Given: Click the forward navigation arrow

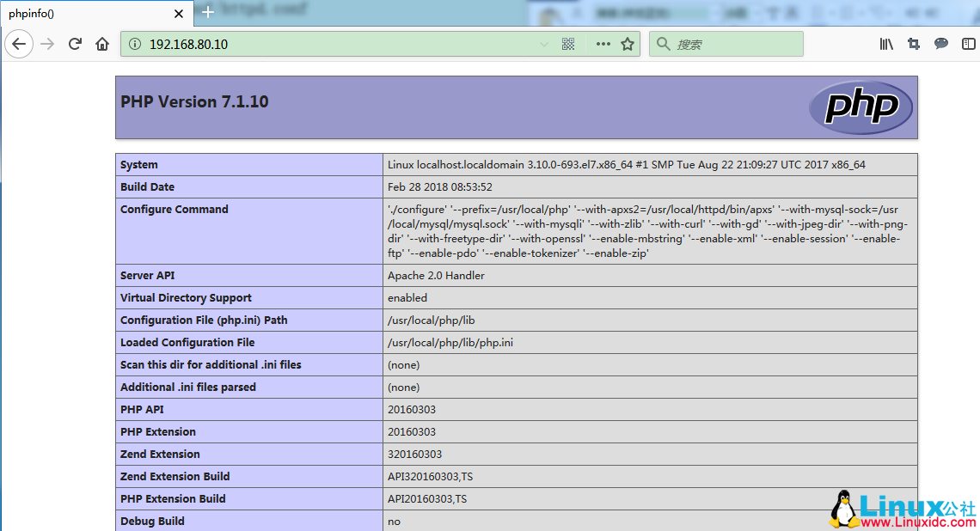Looking at the screenshot, I should pos(47,44).
